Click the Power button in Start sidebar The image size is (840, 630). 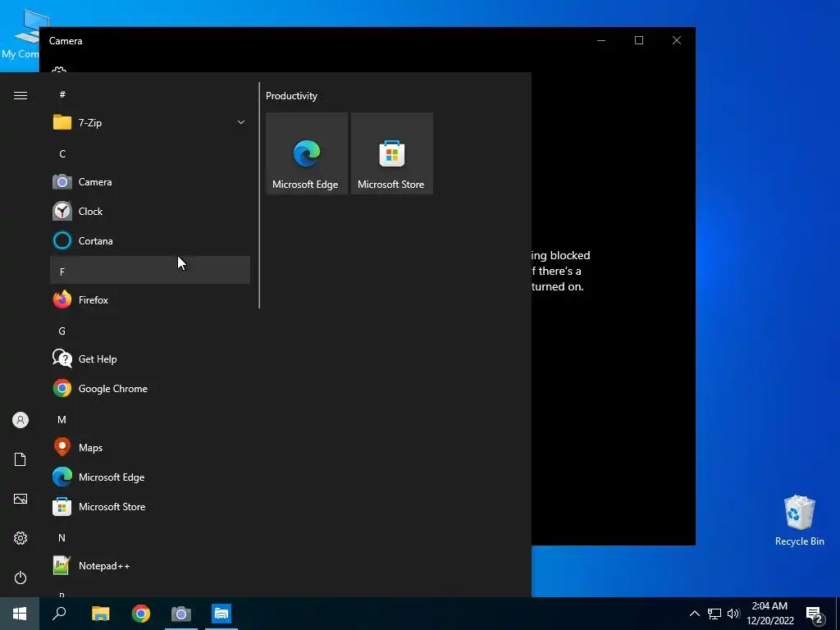click(x=21, y=577)
